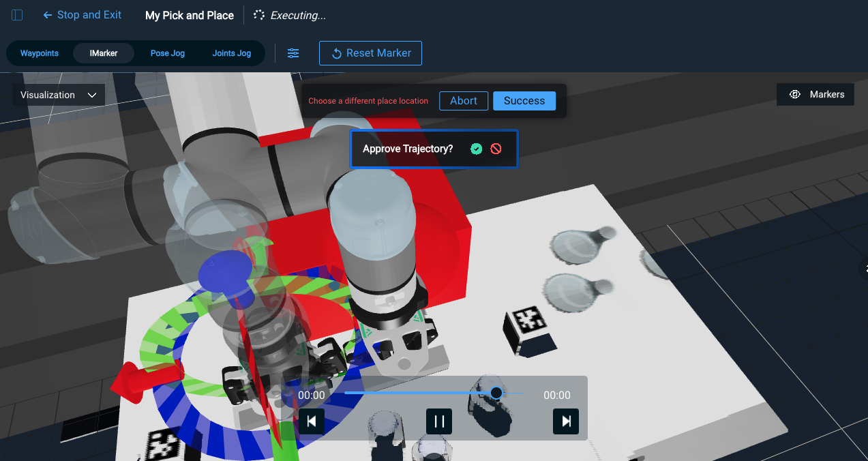This screenshot has width=868, height=461.
Task: Click the Abort button
Action: (464, 101)
